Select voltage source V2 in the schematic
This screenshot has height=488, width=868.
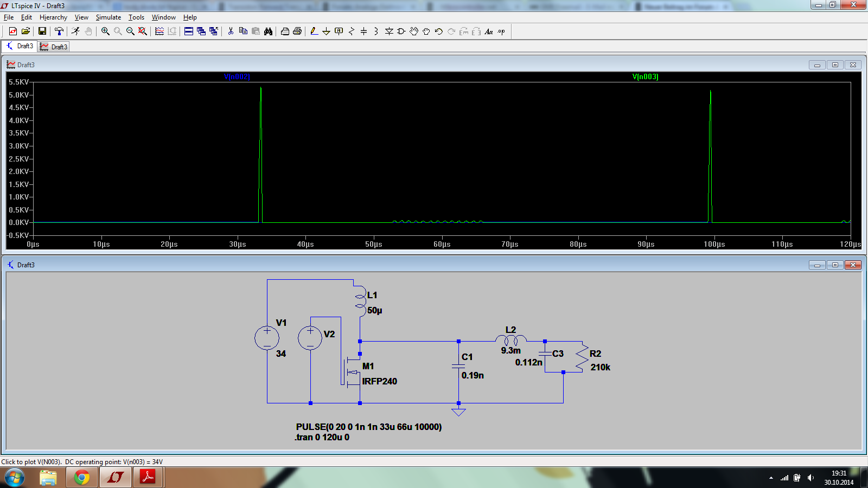click(310, 338)
